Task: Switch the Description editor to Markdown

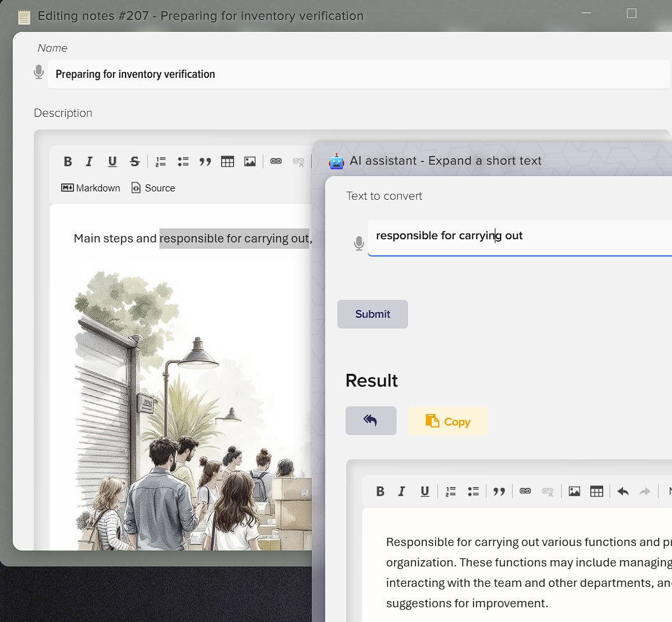Action: [91, 188]
